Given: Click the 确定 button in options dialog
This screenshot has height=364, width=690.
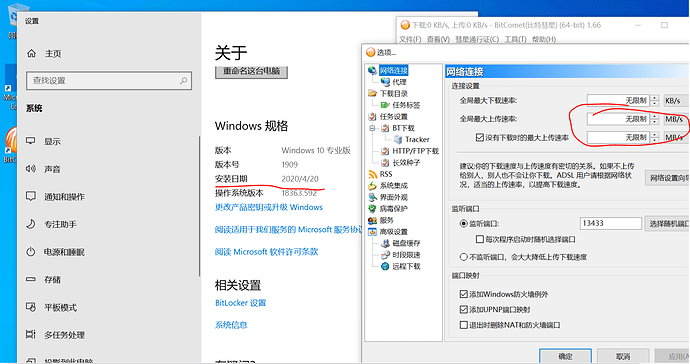Looking at the screenshot, I should click(565, 356).
